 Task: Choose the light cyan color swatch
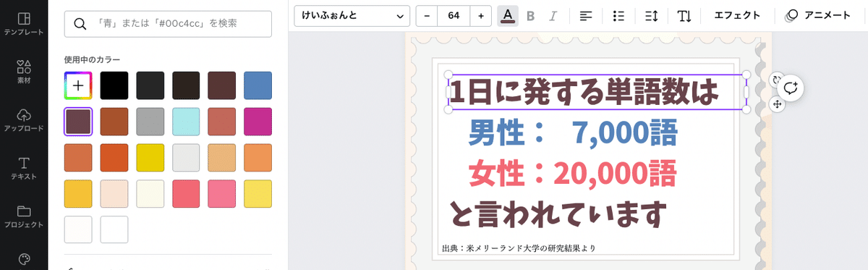(x=187, y=122)
